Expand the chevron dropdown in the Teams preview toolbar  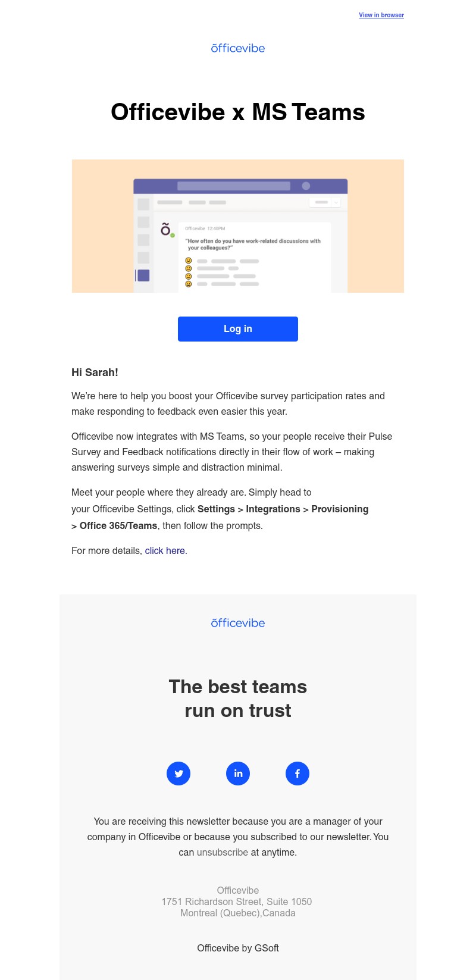point(335,202)
